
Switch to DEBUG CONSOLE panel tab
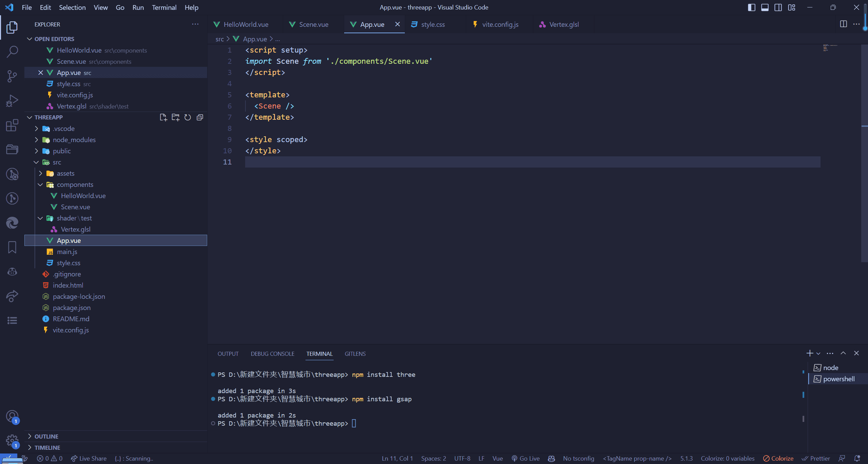[x=273, y=354]
